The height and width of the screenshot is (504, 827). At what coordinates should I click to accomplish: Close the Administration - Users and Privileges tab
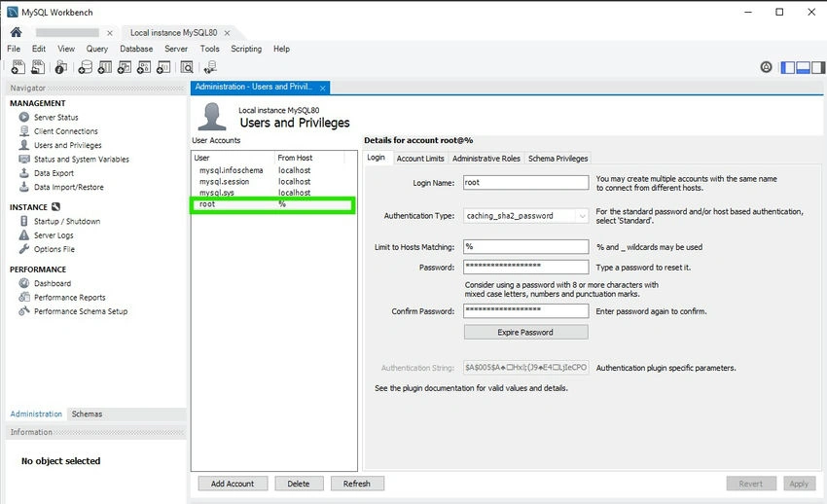pyautogui.click(x=322, y=88)
